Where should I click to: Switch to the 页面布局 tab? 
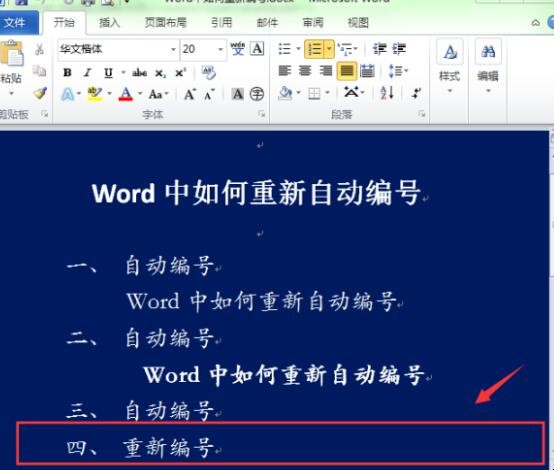(166, 23)
